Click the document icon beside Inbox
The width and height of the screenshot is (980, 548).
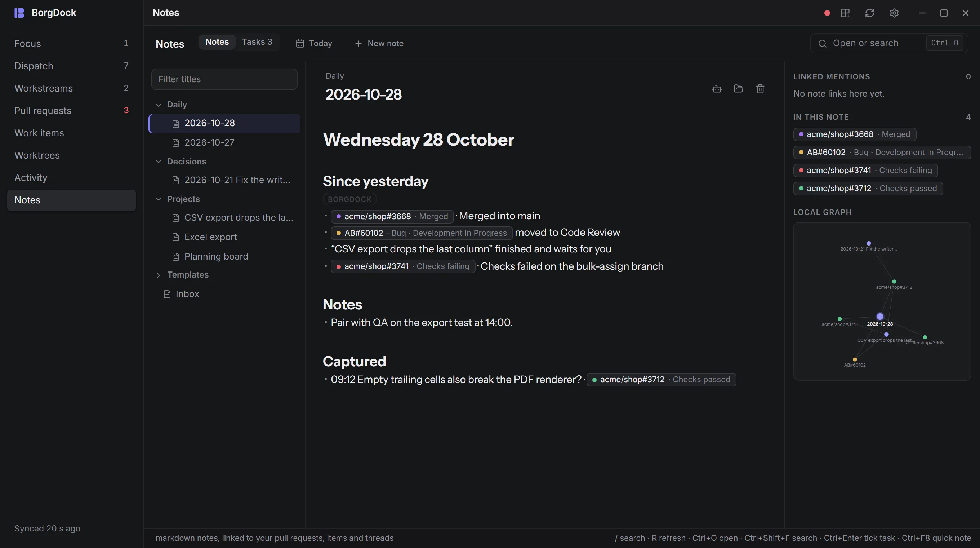pyautogui.click(x=167, y=294)
